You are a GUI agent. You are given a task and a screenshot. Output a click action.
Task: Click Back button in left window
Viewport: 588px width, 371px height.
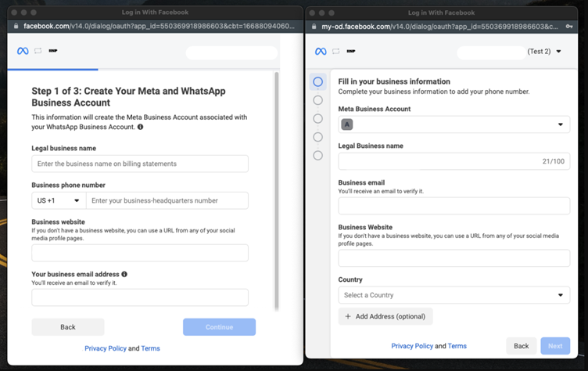click(68, 327)
